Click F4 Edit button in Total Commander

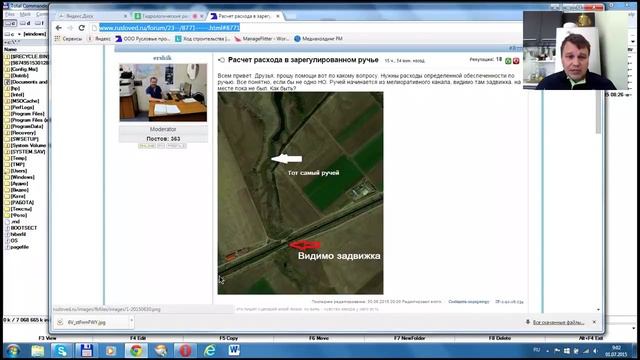pos(138,338)
